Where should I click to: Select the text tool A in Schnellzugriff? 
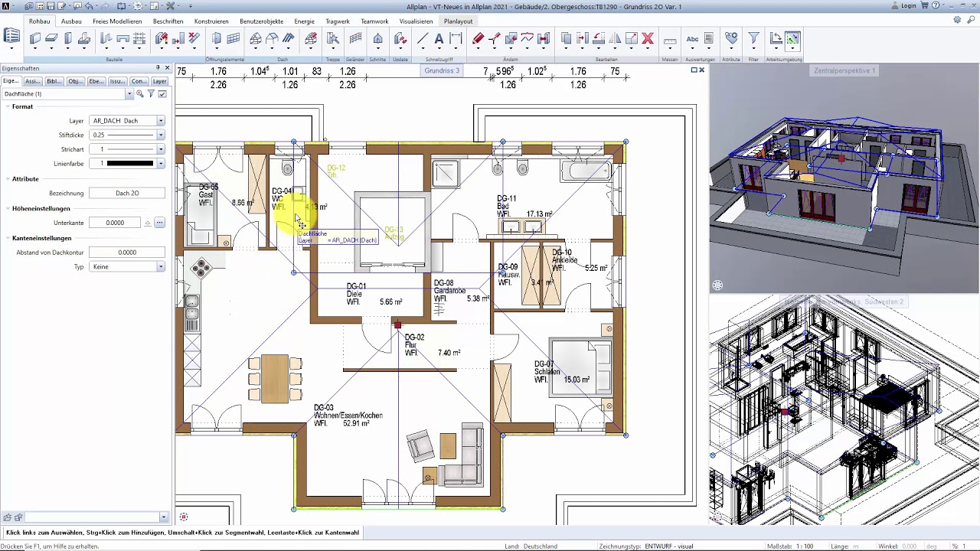pos(439,38)
